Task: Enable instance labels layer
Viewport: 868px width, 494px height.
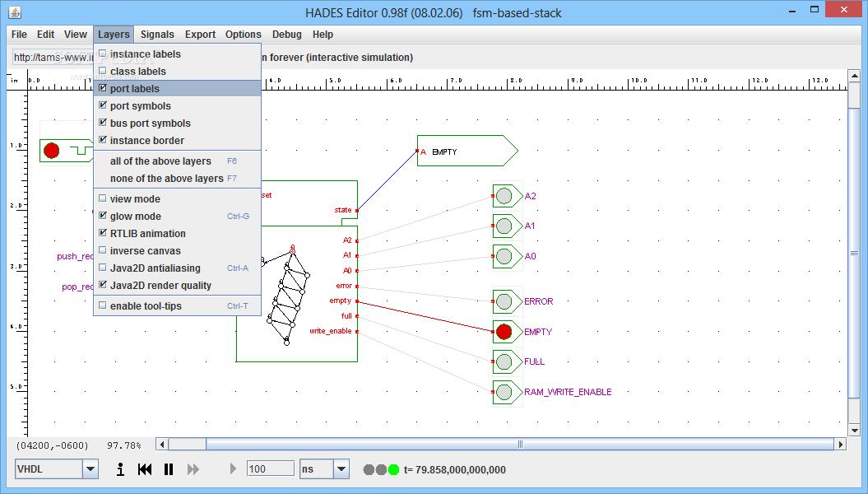Action: pos(177,54)
